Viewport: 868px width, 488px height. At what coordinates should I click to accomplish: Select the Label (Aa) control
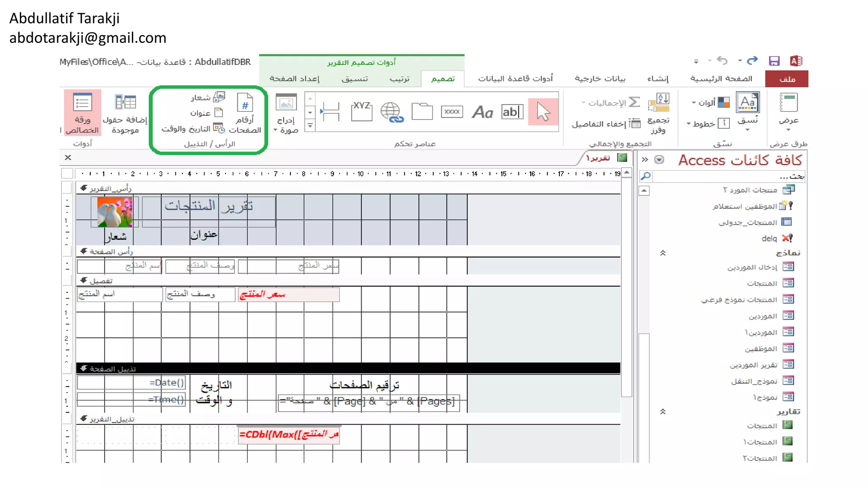click(482, 112)
